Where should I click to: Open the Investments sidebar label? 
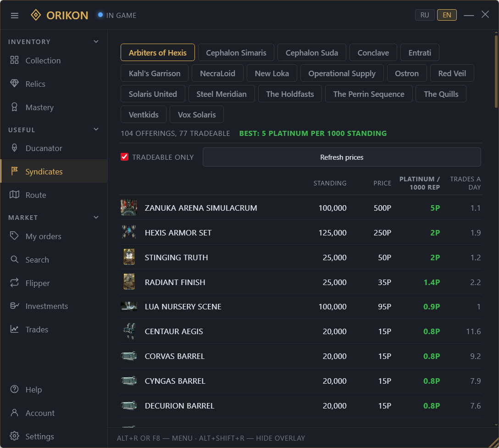[x=47, y=306]
